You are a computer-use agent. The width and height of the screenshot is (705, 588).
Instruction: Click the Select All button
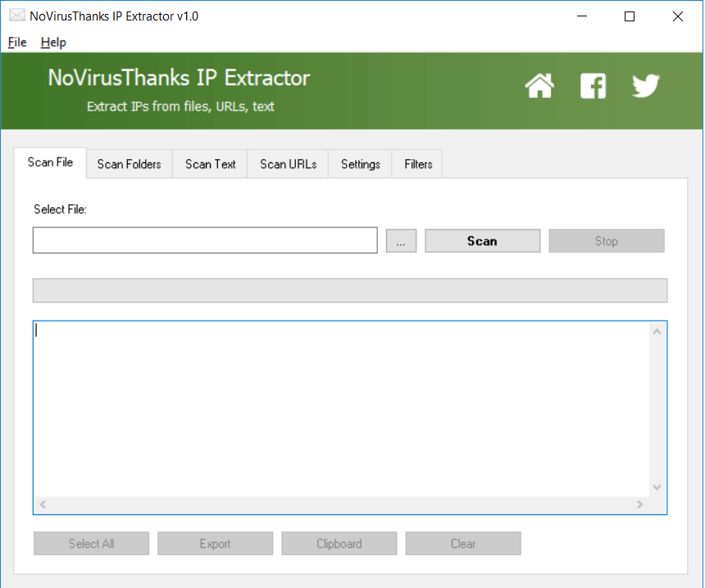click(91, 544)
